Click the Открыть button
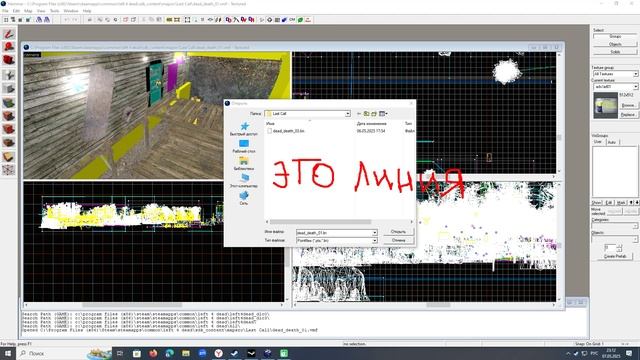The image size is (640, 360). (398, 232)
